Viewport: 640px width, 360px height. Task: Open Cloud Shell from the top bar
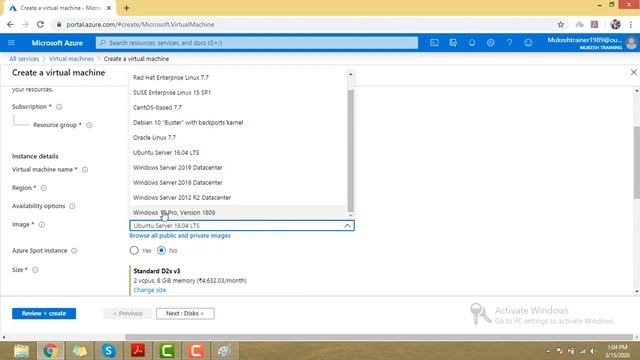434,43
